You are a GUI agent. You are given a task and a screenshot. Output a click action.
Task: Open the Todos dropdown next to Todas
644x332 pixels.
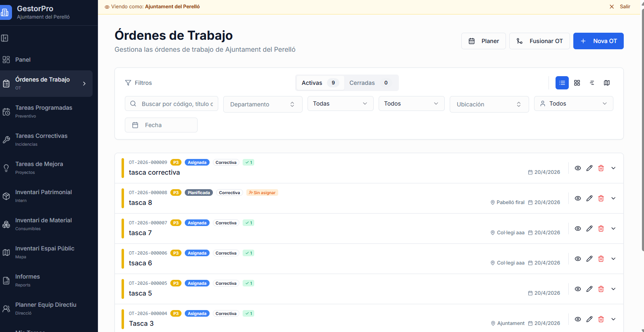click(412, 103)
